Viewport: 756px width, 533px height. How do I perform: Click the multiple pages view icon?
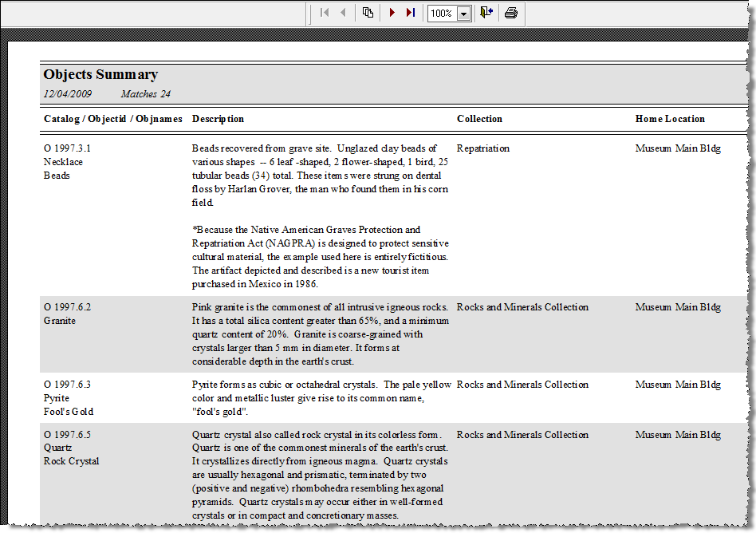click(368, 13)
